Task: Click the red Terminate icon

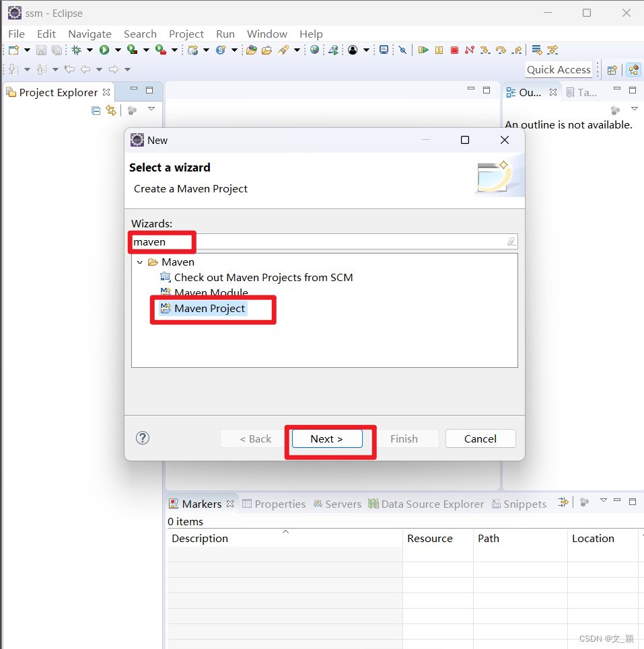Action: click(454, 50)
